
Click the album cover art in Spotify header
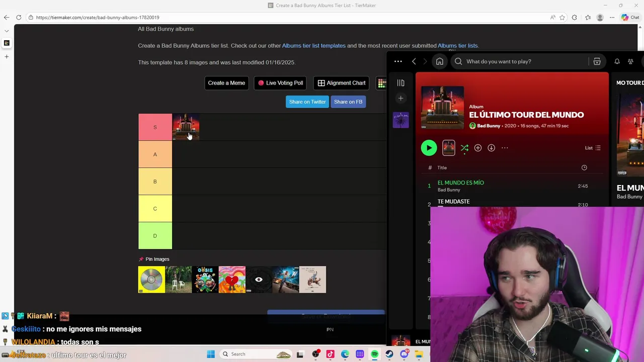pos(442,108)
